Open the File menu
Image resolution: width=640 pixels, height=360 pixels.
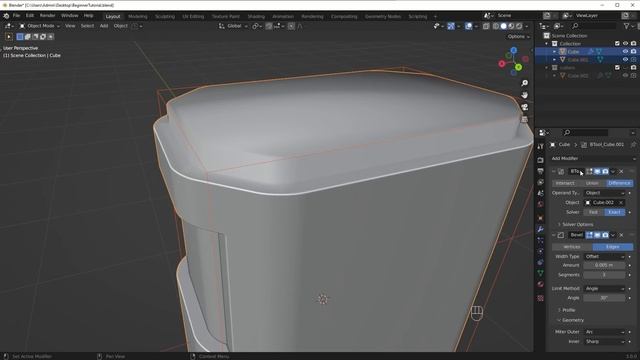(x=16, y=16)
